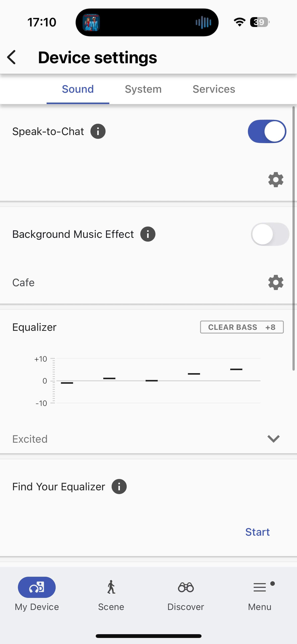The width and height of the screenshot is (297, 644).
Task: Switch to the Services tab
Action: point(214,89)
